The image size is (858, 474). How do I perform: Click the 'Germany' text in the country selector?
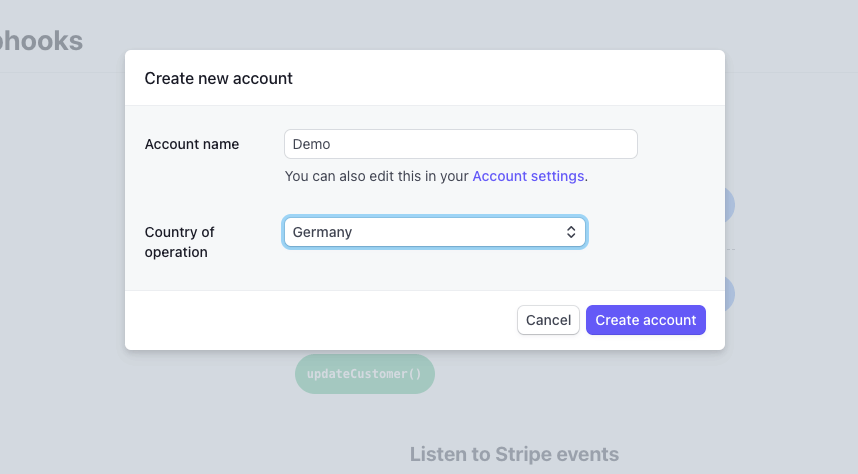(x=322, y=232)
